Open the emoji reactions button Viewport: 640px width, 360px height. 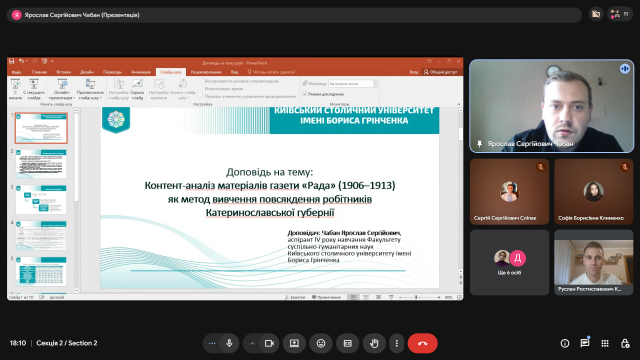[x=321, y=343]
